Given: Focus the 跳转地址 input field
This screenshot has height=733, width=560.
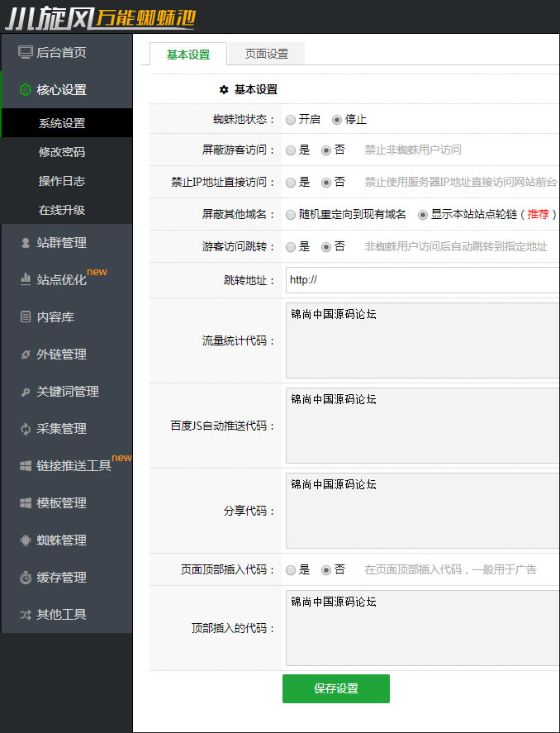Looking at the screenshot, I should tap(423, 280).
